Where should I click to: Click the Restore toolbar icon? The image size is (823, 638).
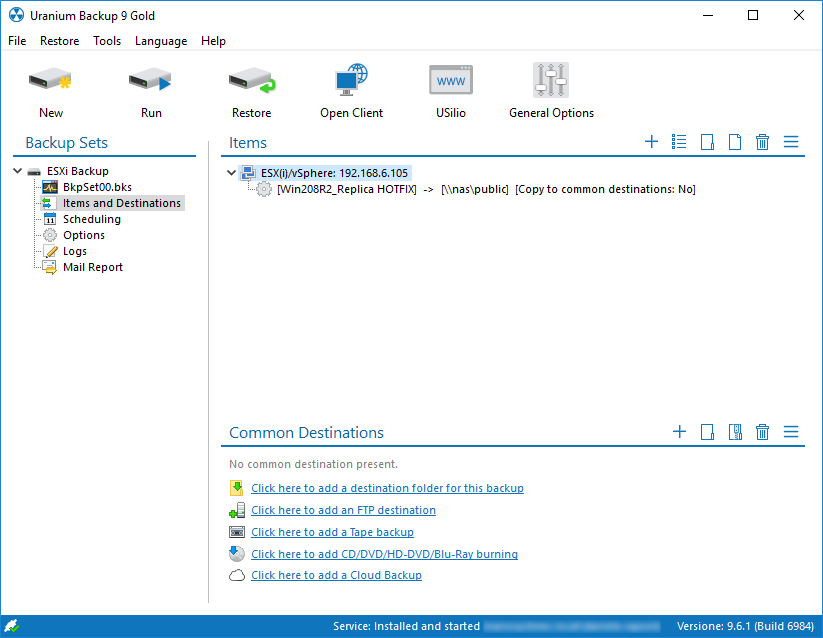pos(252,81)
